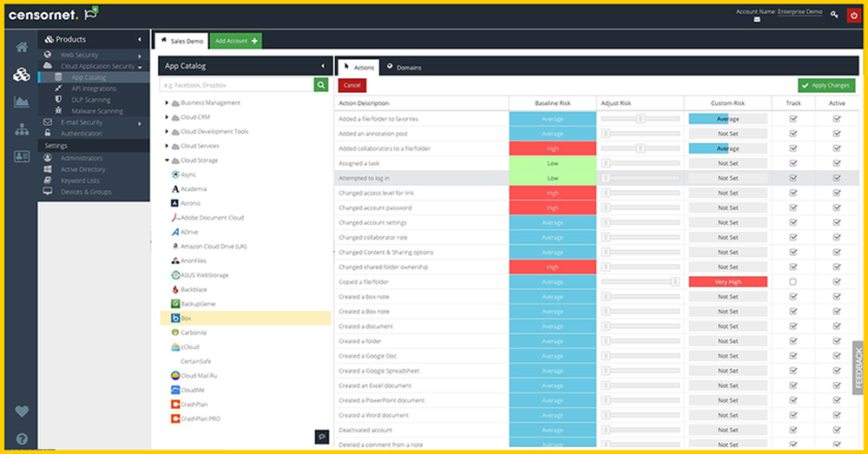This screenshot has width=868, height=454.
Task: Toggle Track checkbox for Assigned a task
Action: [792, 163]
